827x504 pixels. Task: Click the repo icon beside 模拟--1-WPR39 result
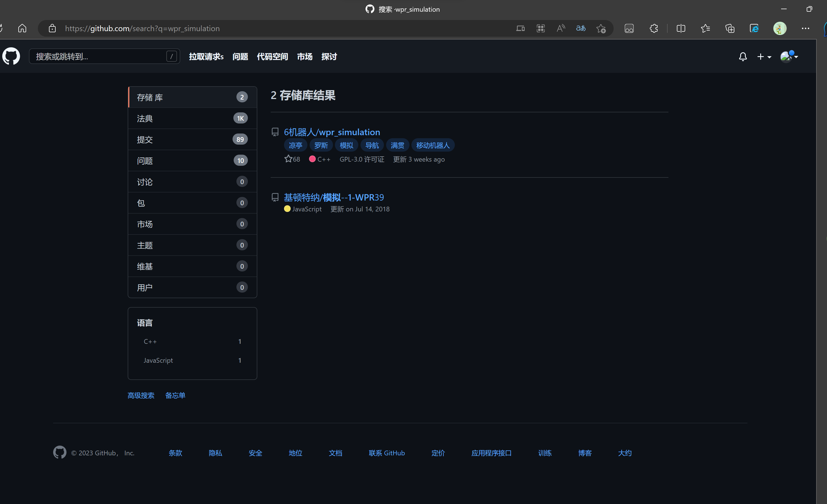[275, 197]
